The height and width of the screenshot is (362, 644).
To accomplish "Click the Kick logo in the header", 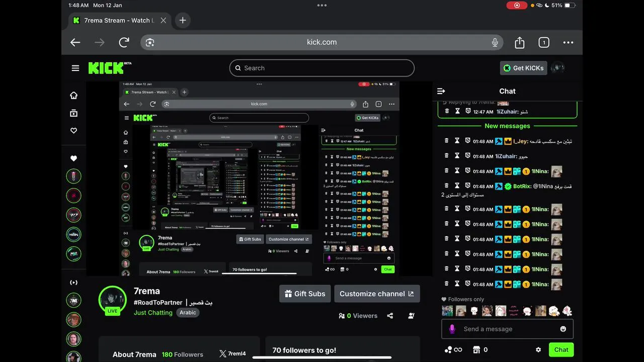I will (110, 68).
